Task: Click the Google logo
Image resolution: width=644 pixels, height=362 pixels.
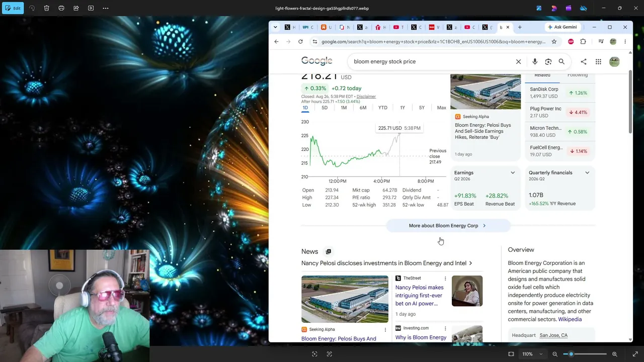Action: click(x=317, y=61)
